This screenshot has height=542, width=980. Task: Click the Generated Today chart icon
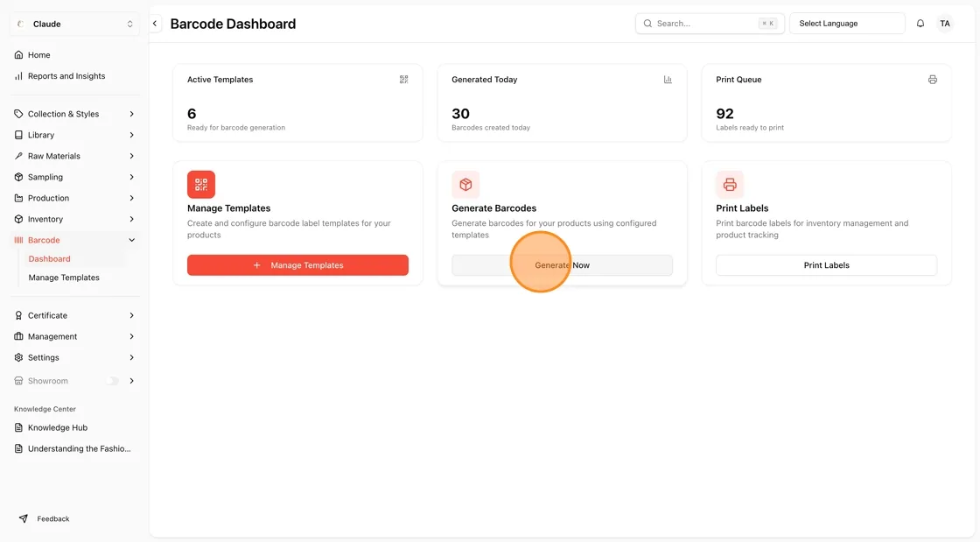[x=668, y=80]
